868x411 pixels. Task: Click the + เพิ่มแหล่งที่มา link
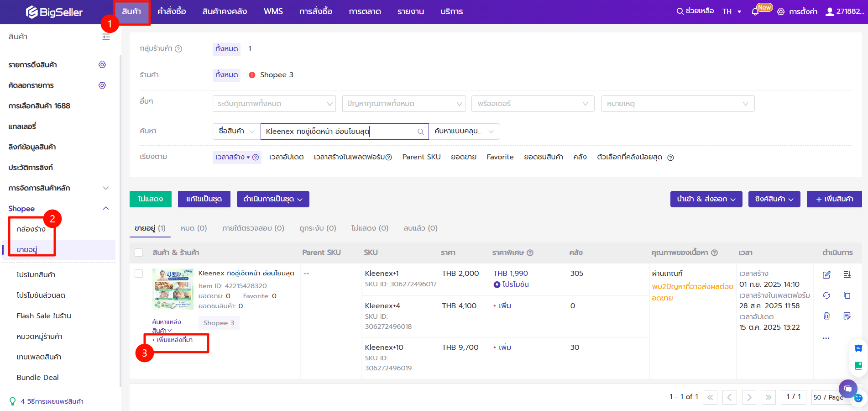tap(173, 340)
